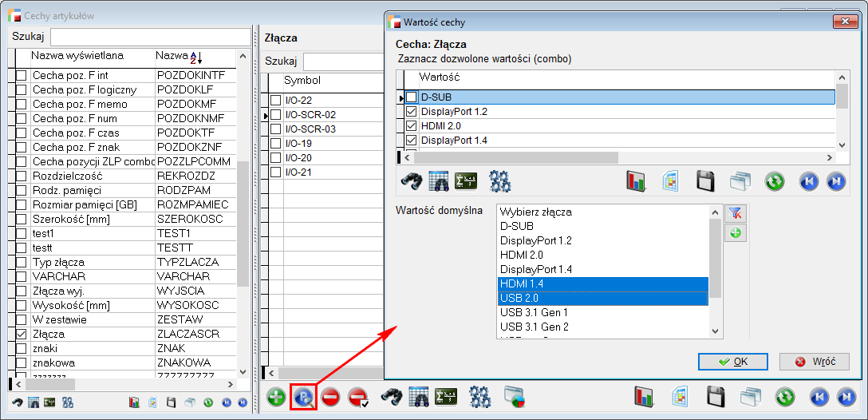Click the floppy disk save icon in the Złącza toolbar
Screen dimensions: 868x420
tap(716, 397)
